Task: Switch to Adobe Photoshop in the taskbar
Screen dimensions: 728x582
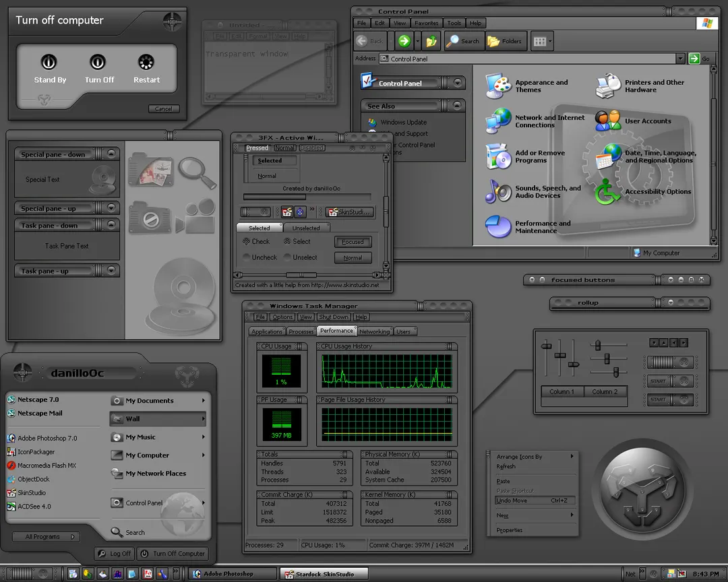Action: (233, 574)
